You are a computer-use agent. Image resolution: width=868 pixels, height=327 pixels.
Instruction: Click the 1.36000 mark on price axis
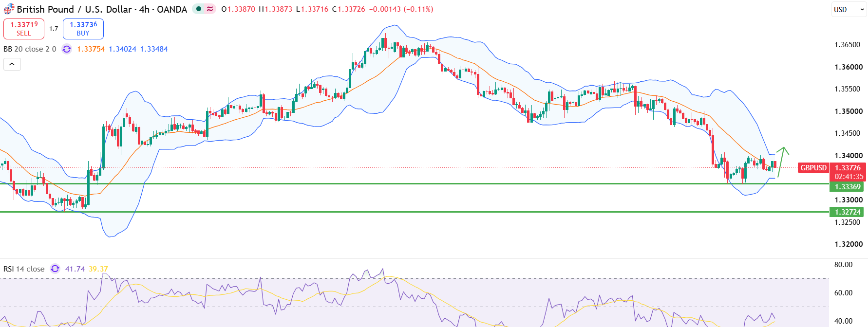tap(849, 67)
